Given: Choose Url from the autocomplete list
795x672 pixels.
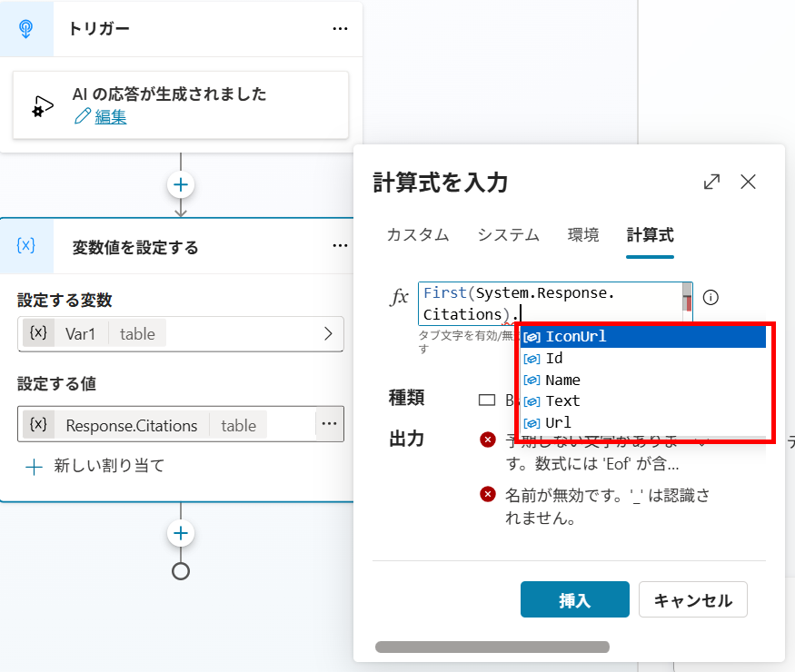Looking at the screenshot, I should coord(643,422).
